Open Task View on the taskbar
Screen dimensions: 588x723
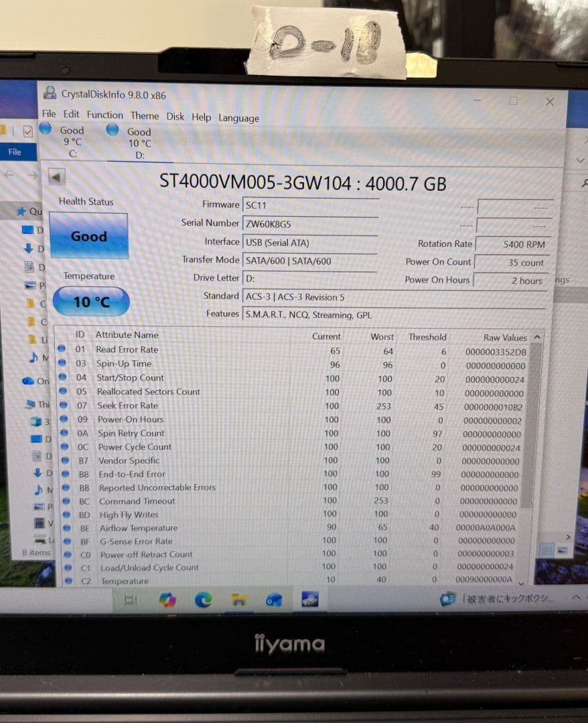coord(131,600)
